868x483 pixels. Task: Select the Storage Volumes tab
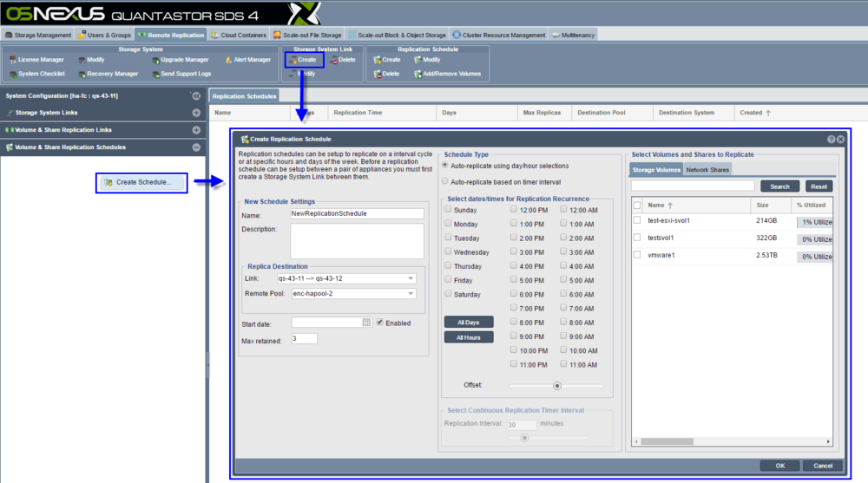[656, 170]
